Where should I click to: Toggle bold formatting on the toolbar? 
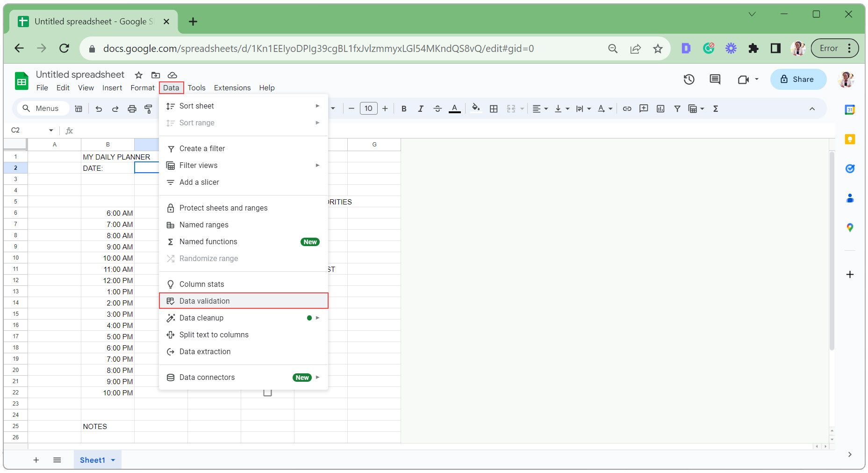[x=403, y=109]
